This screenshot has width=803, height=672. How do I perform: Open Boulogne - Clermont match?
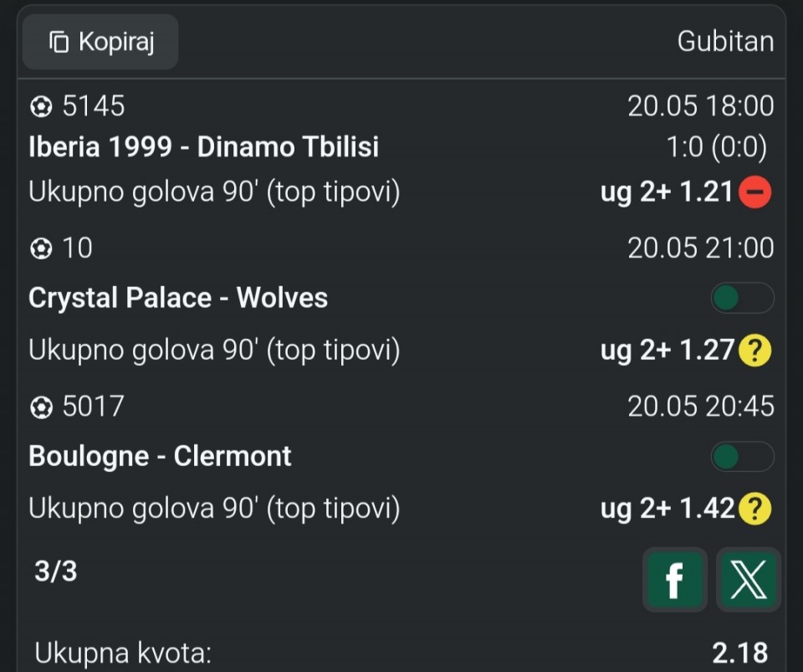pyautogui.click(x=160, y=456)
